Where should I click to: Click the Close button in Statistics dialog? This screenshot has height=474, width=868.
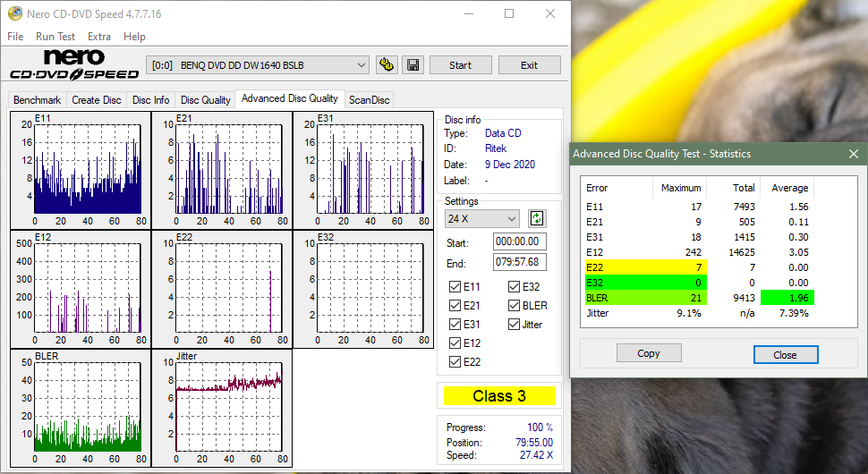(786, 355)
